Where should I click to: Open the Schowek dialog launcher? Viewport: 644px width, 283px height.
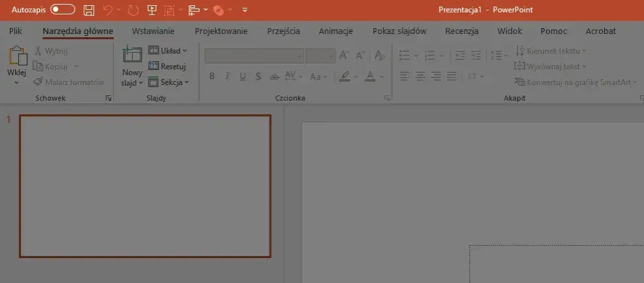(109, 98)
